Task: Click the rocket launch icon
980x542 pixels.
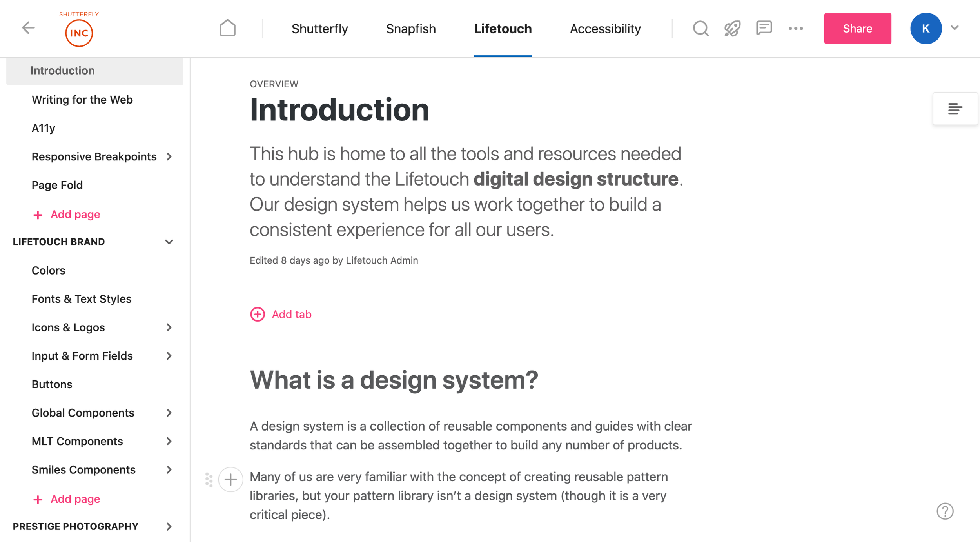Action: (732, 28)
